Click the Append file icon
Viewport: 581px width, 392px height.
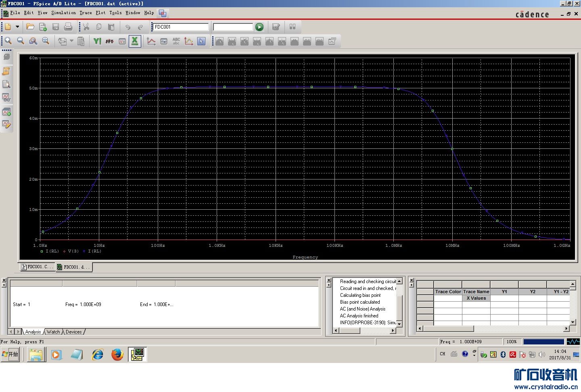[x=43, y=27]
